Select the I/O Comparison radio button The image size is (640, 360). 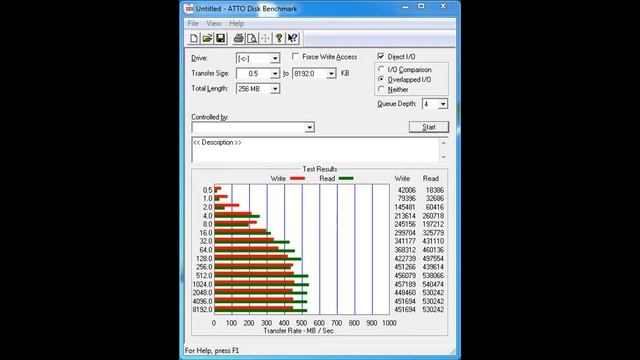381,69
